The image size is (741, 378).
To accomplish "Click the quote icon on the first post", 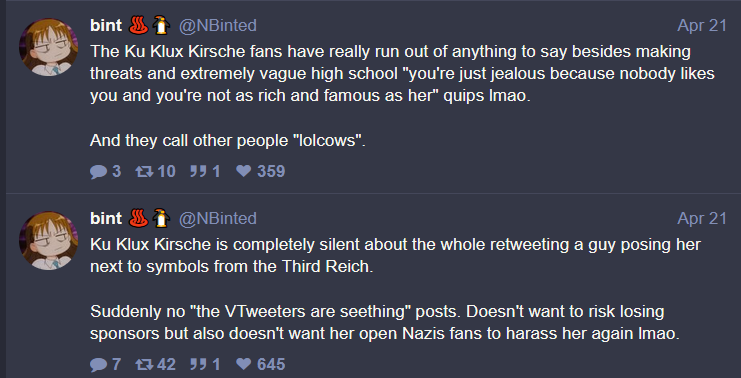I will pyautogui.click(x=198, y=171).
